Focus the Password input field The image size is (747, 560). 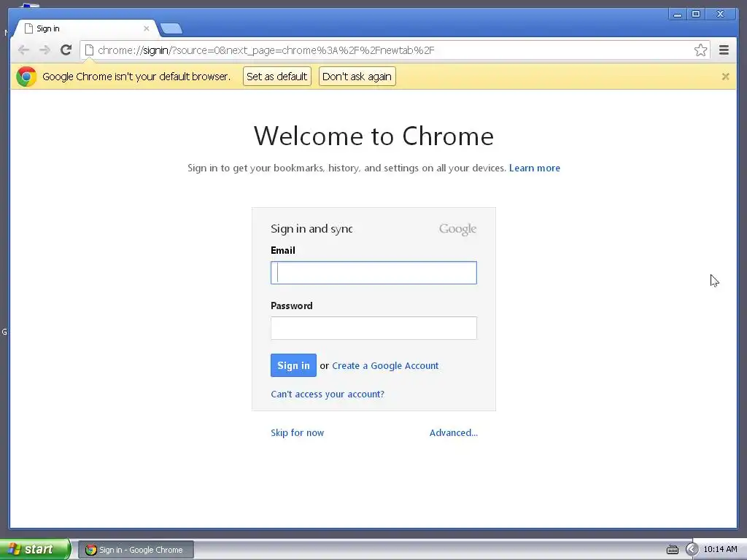[373, 328]
